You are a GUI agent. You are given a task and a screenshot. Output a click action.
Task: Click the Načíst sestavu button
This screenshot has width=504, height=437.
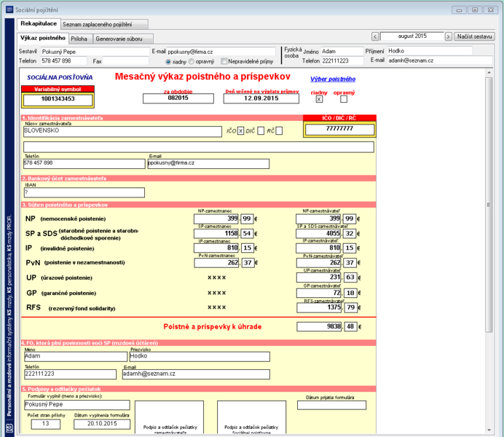pyautogui.click(x=474, y=36)
